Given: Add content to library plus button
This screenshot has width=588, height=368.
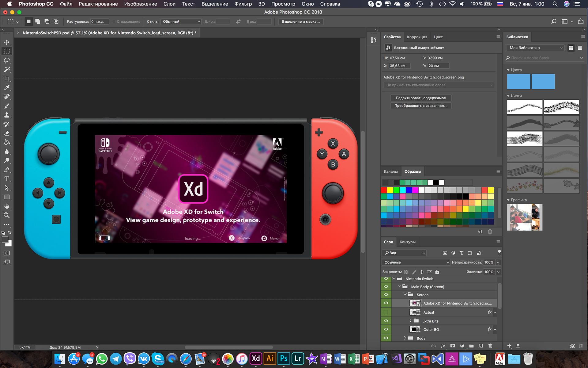Looking at the screenshot, I should click(x=509, y=346).
